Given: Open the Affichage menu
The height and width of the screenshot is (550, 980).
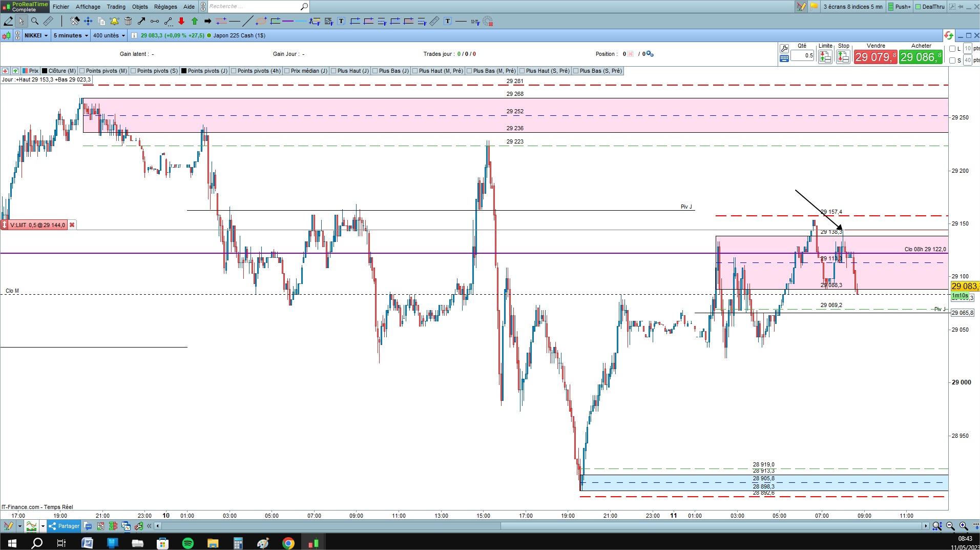Looking at the screenshot, I should pyautogui.click(x=88, y=7).
